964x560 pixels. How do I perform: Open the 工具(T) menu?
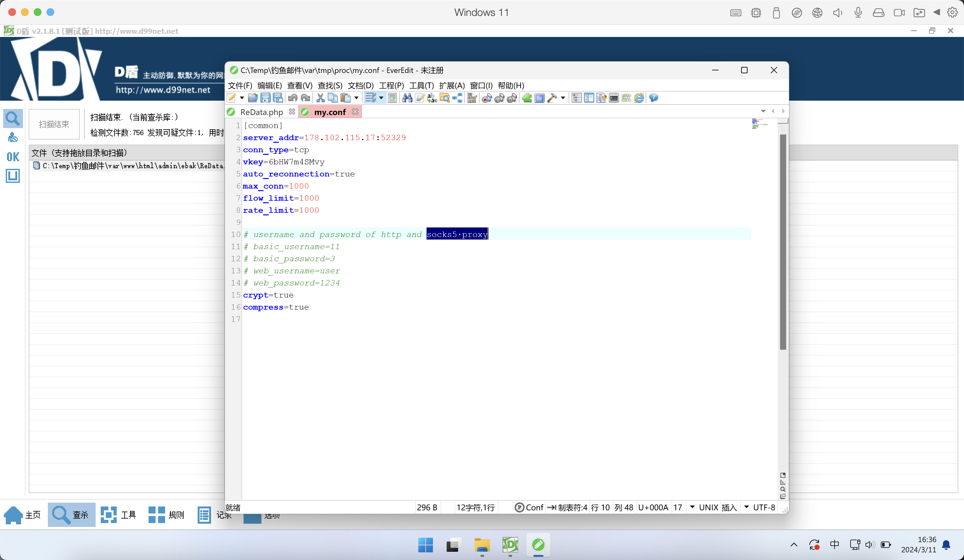tap(421, 86)
